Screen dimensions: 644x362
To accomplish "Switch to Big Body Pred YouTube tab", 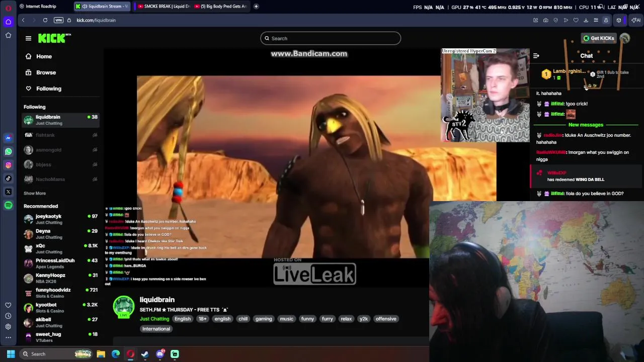I will coord(221,7).
